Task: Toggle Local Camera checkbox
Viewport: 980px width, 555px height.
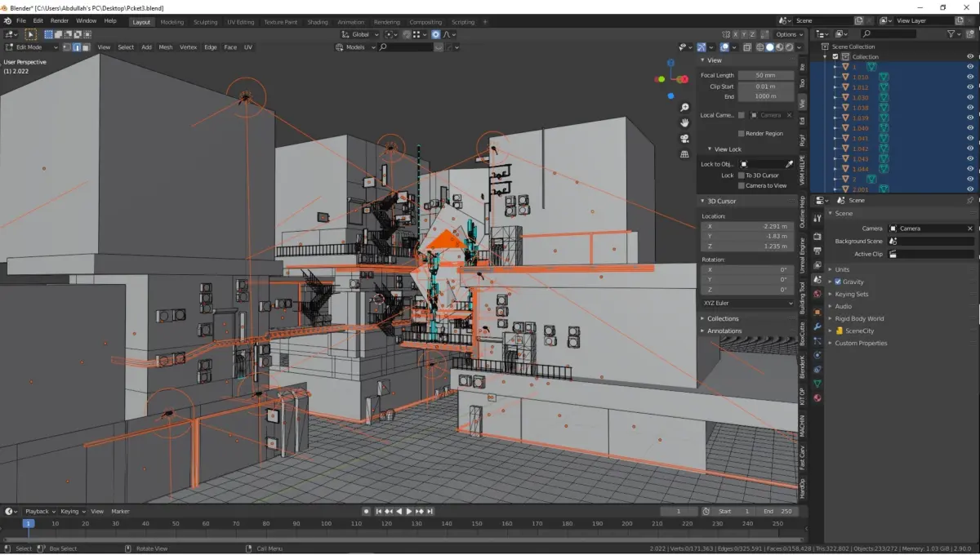Action: [741, 115]
